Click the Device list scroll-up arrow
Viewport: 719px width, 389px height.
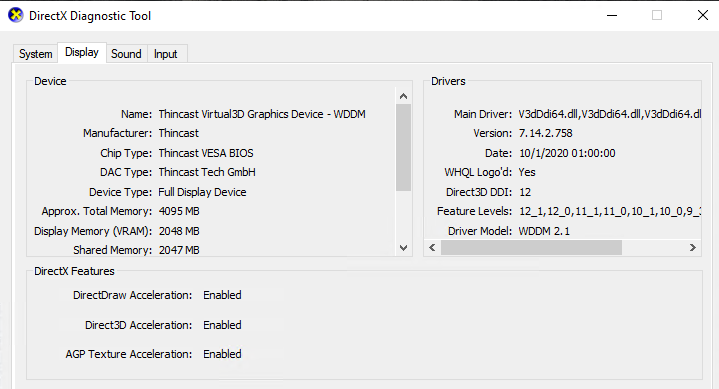coord(404,96)
